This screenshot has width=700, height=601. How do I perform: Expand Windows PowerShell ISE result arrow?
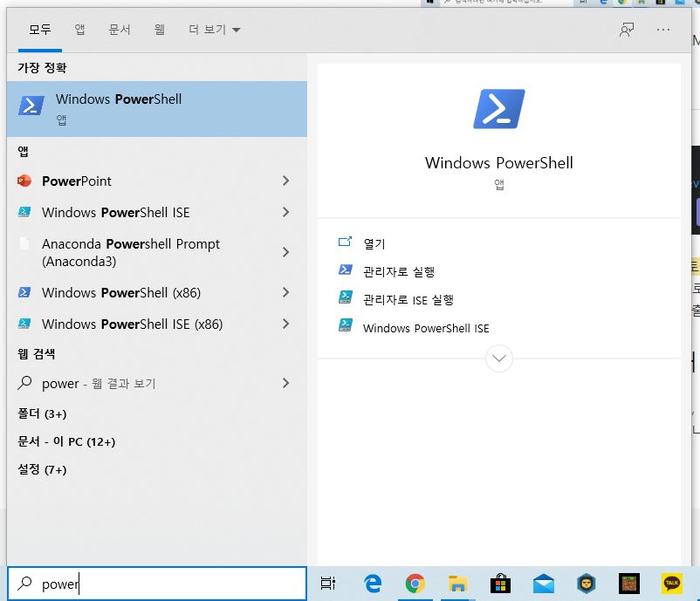tap(285, 212)
